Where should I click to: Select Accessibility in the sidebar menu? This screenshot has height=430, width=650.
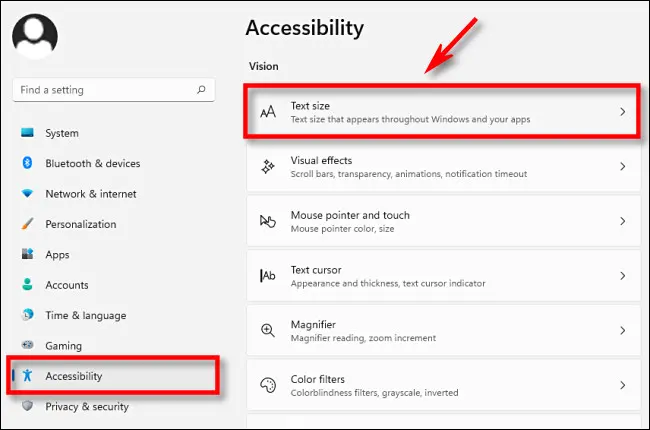[x=74, y=376]
